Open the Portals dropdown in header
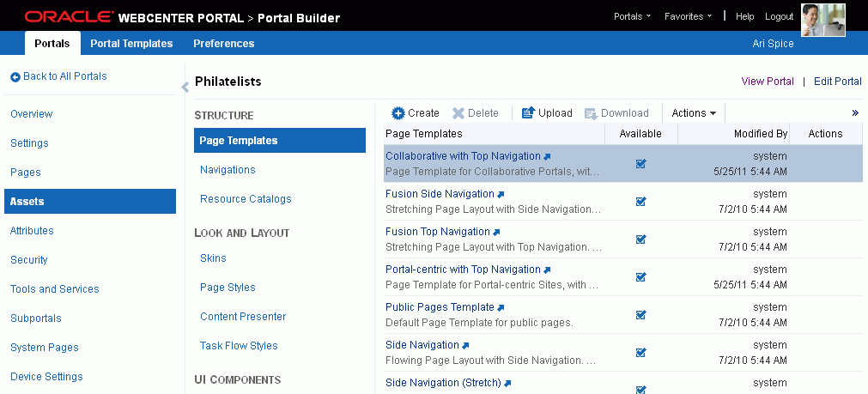The width and height of the screenshot is (868, 394). (x=632, y=16)
